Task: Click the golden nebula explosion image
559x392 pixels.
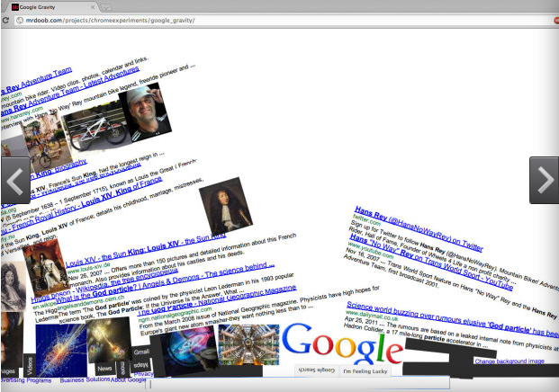Action: 109,340
